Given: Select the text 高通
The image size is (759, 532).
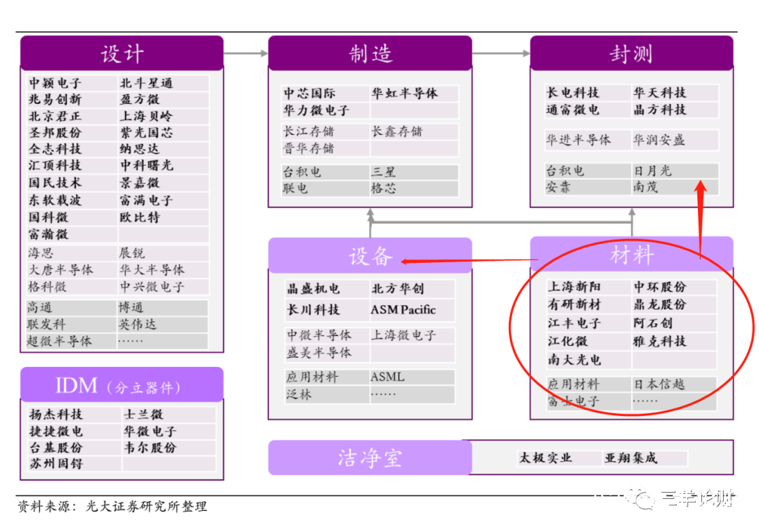Looking at the screenshot, I should point(39,307).
